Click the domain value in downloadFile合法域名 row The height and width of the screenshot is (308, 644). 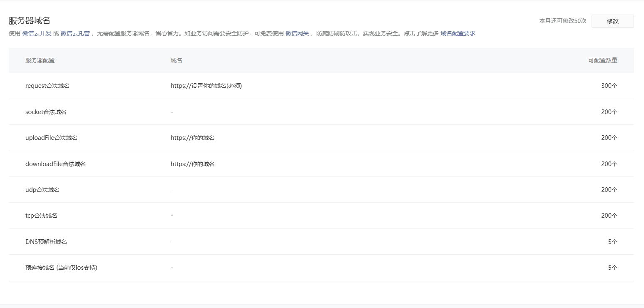(x=193, y=164)
